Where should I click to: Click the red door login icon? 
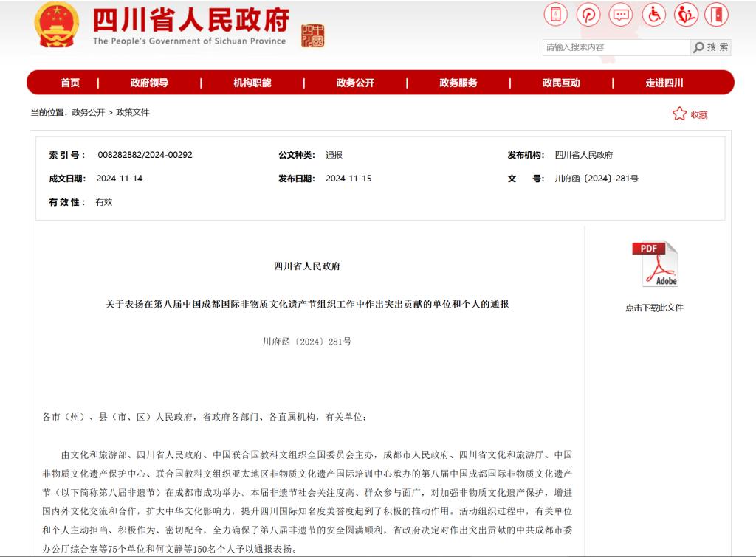[716, 15]
